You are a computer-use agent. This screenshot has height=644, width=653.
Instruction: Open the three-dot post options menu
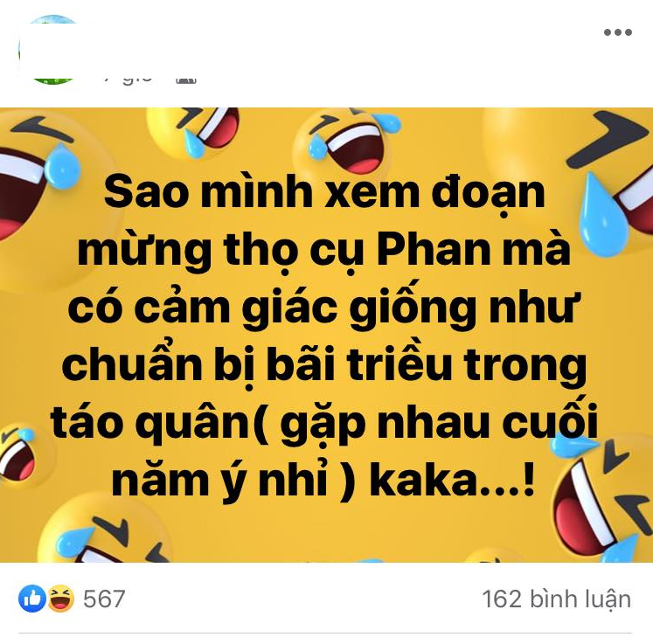point(618,32)
